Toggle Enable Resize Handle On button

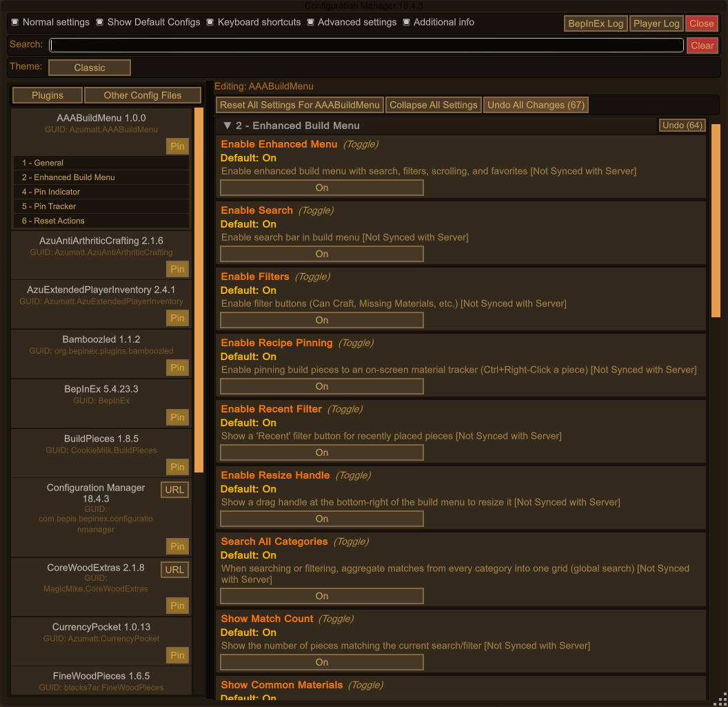pos(322,519)
